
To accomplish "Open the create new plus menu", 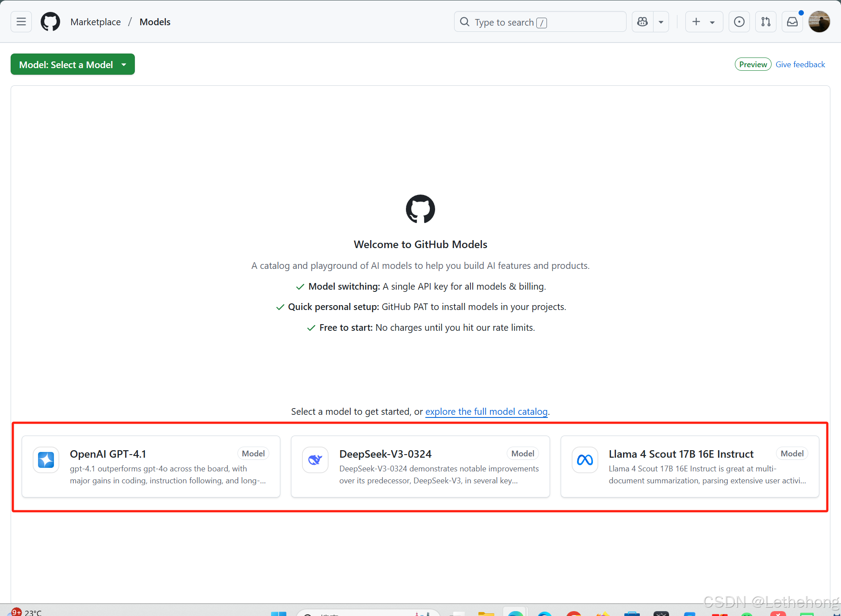I will tap(704, 22).
